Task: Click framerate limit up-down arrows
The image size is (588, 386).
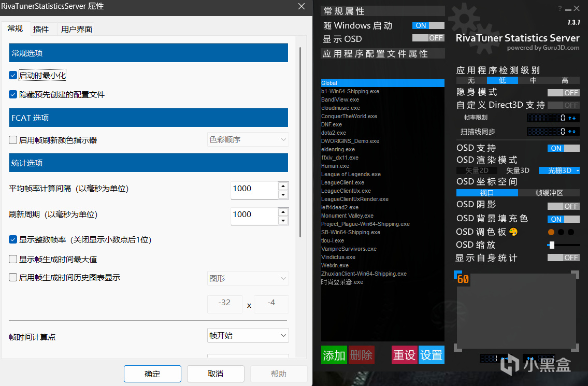Action: click(x=572, y=118)
